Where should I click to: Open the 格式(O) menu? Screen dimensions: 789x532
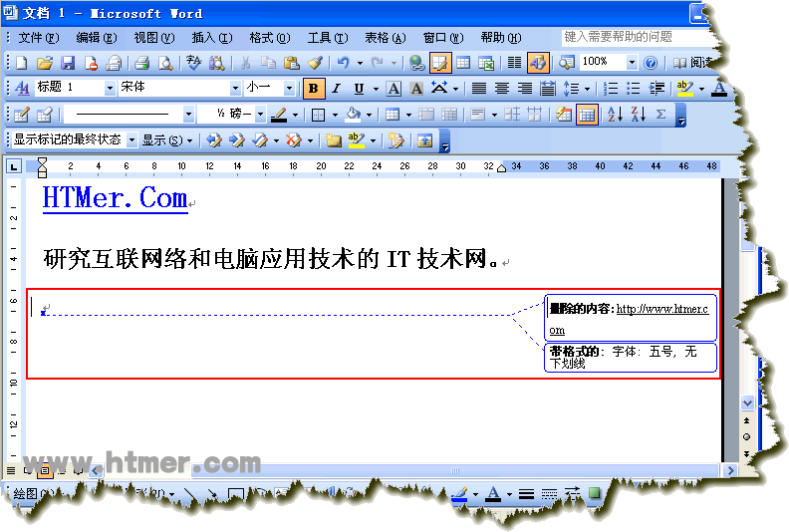point(270,38)
